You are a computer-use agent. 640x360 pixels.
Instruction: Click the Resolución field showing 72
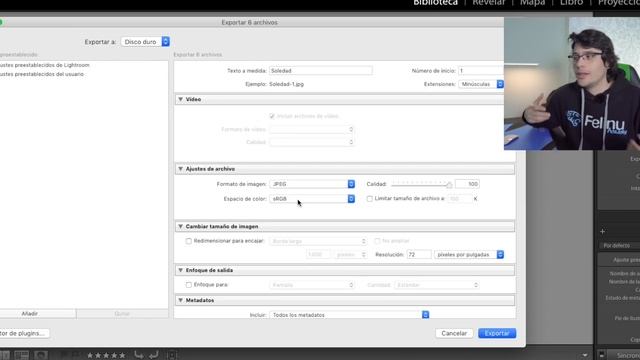[419, 254]
